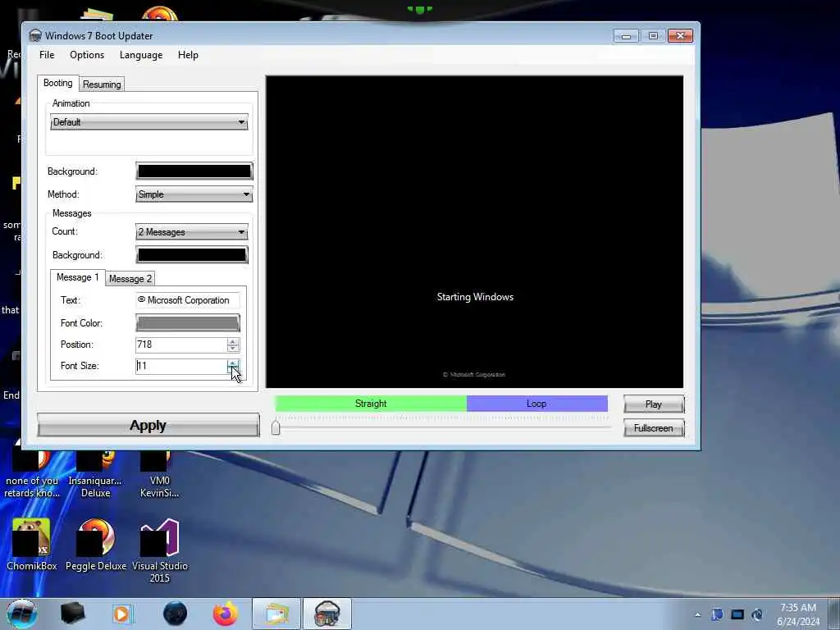
Task: Click the Boot Updater taskbar icon
Action: click(327, 614)
